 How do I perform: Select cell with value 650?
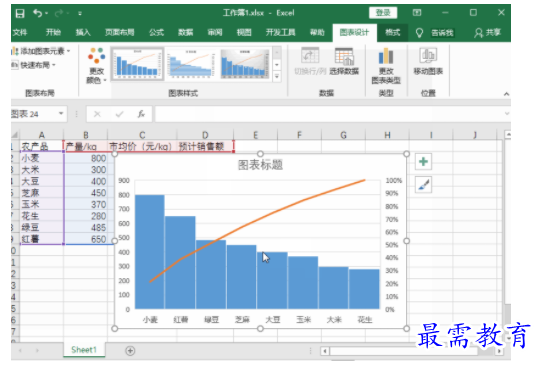pos(86,239)
